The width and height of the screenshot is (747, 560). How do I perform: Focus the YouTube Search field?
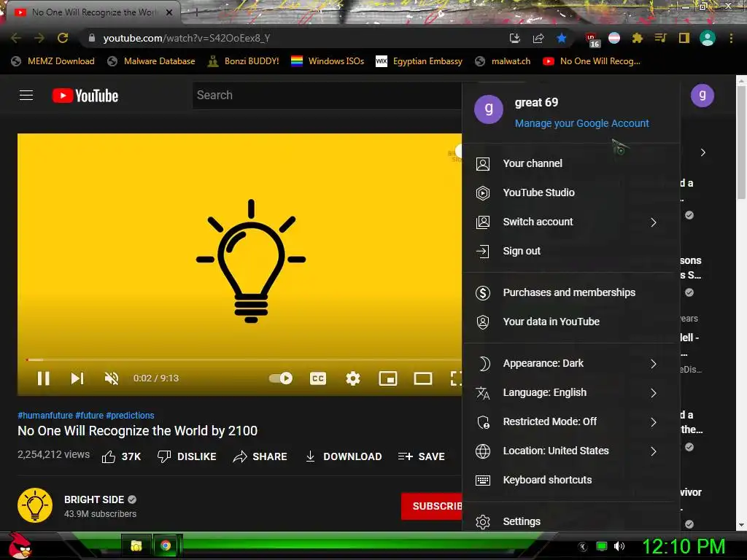pyautogui.click(x=327, y=96)
